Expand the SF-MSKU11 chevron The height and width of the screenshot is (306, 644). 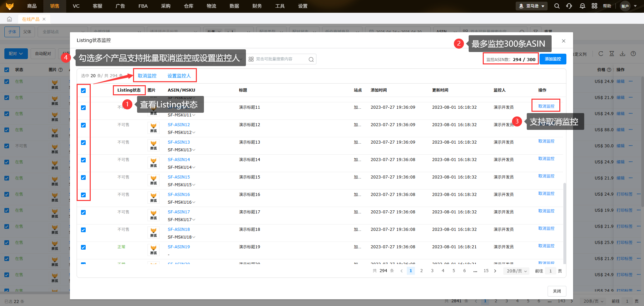point(194,115)
